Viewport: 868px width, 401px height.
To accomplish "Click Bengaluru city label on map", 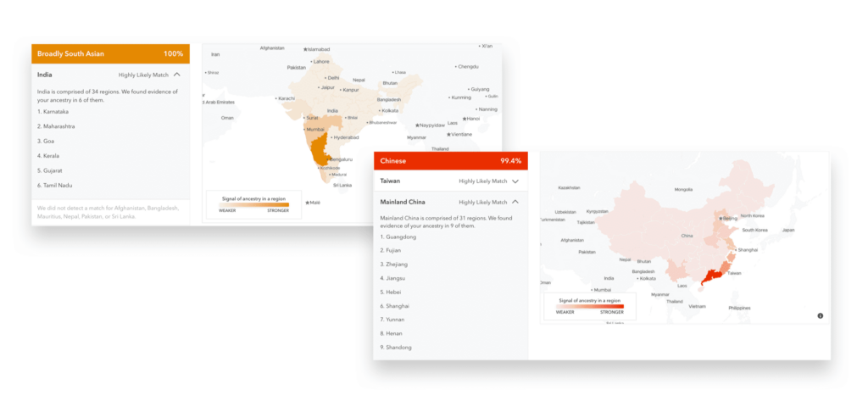I will (341, 159).
